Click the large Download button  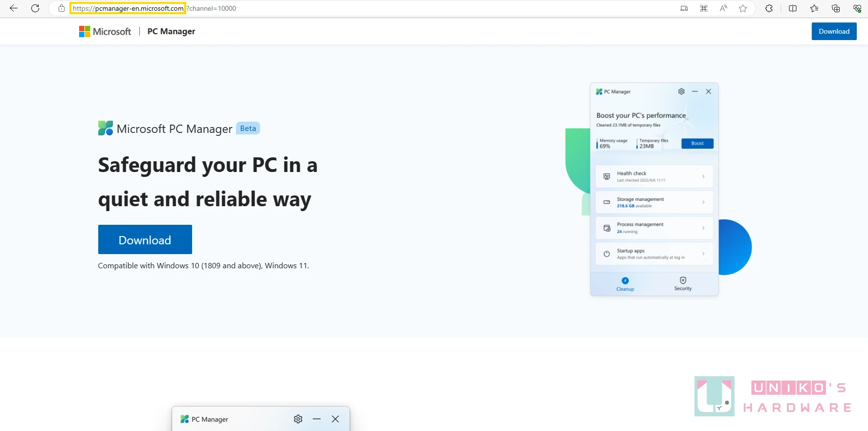tap(145, 239)
